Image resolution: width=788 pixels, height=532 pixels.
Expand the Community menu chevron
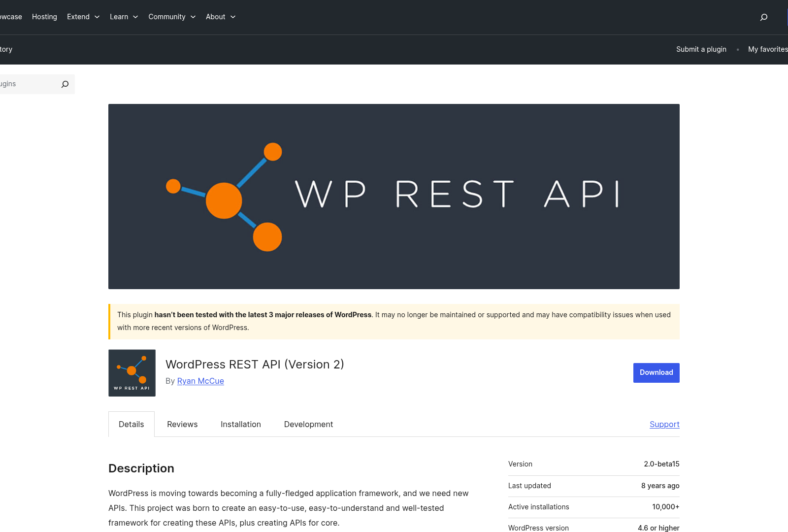click(193, 17)
